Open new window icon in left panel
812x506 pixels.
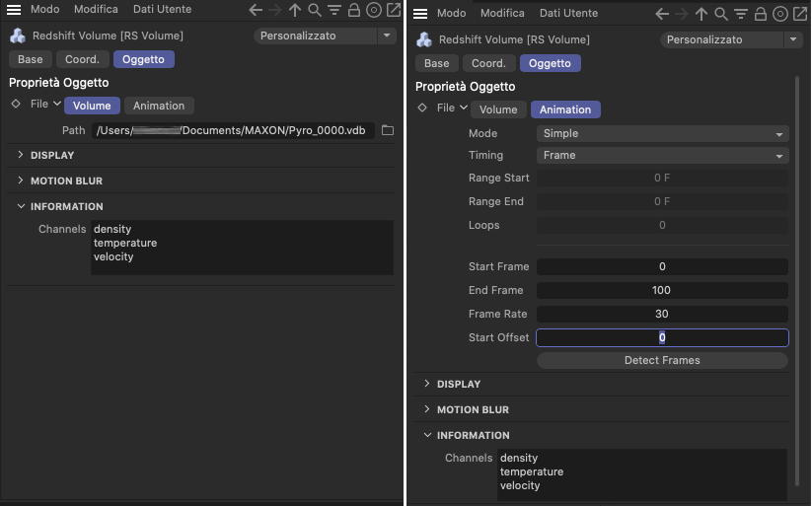pos(394,10)
